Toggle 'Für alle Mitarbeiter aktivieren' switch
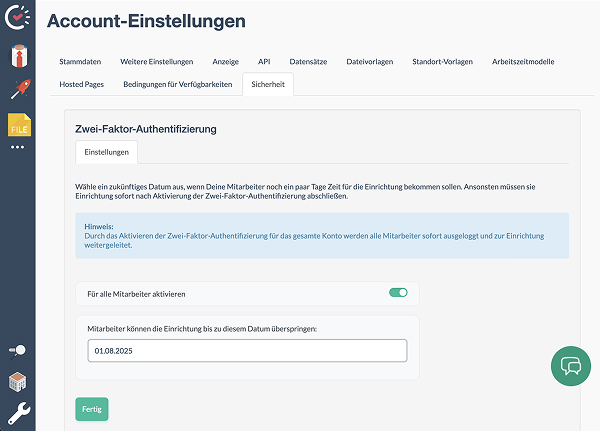The height and width of the screenshot is (431, 600). [398, 292]
